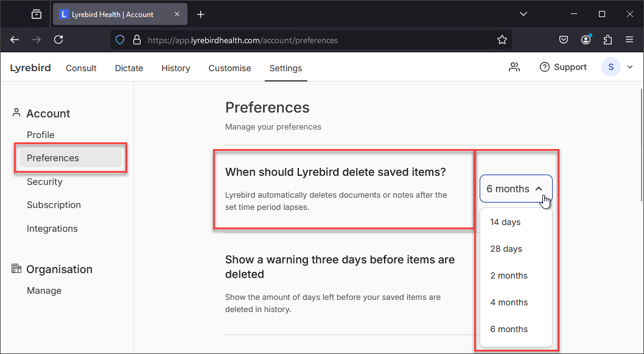
Task: Expand account menu chevron beside avatar
Action: click(x=630, y=68)
